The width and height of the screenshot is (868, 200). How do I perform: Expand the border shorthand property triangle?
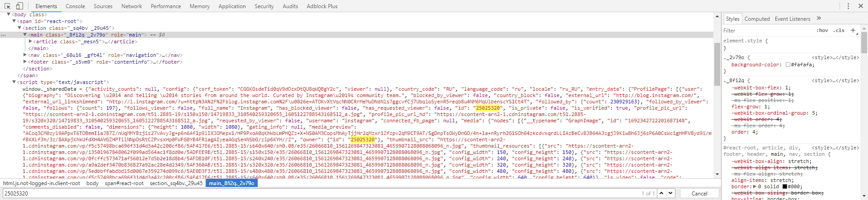(755, 186)
